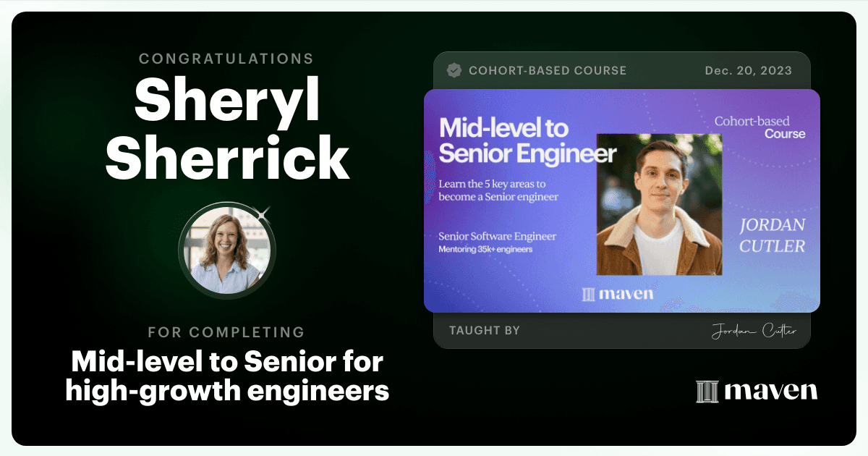The height and width of the screenshot is (456, 868).
Task: Click the For Completing label
Action: (x=226, y=332)
